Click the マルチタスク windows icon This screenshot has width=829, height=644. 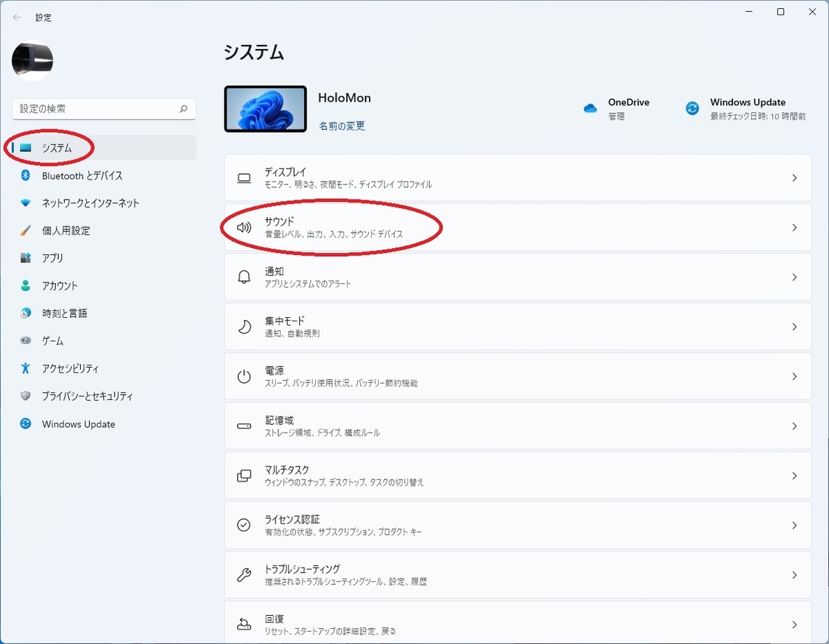click(x=244, y=476)
